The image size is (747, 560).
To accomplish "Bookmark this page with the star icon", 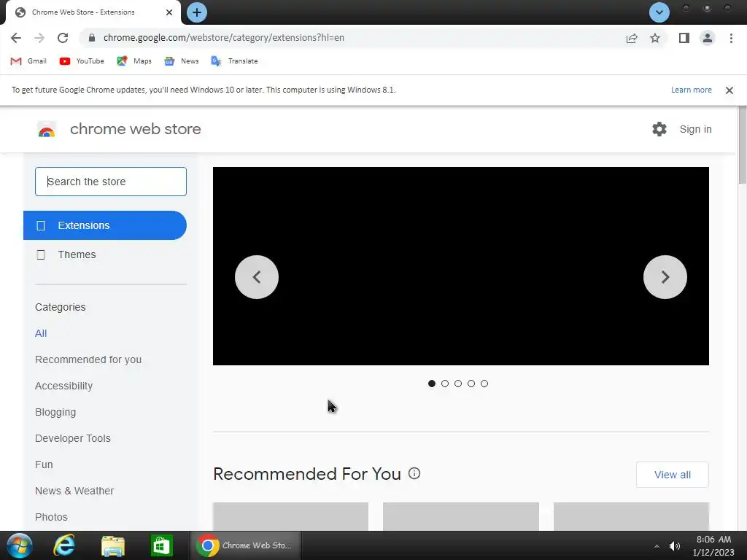I will tap(655, 38).
